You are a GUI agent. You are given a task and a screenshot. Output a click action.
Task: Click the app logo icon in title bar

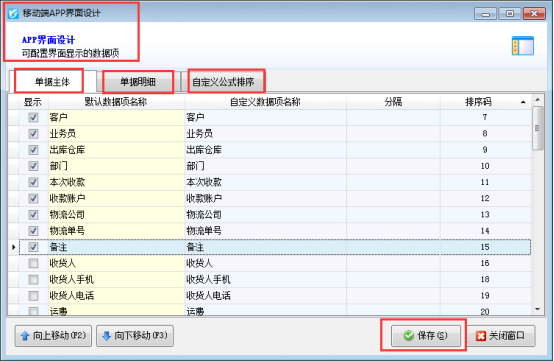(13, 13)
